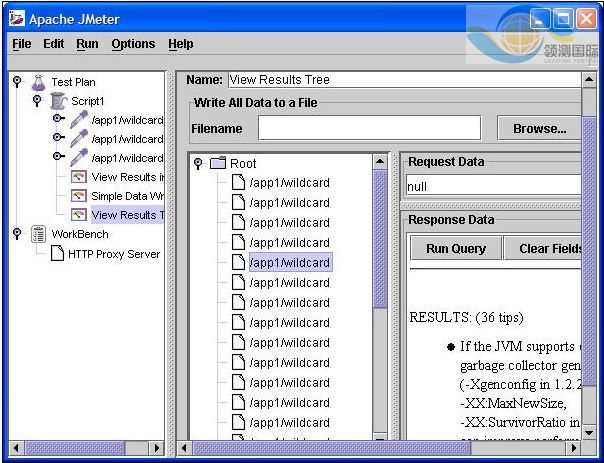The height and width of the screenshot is (463, 604).
Task: Click the pipette icon of first Script1 sampler
Action: [79, 120]
